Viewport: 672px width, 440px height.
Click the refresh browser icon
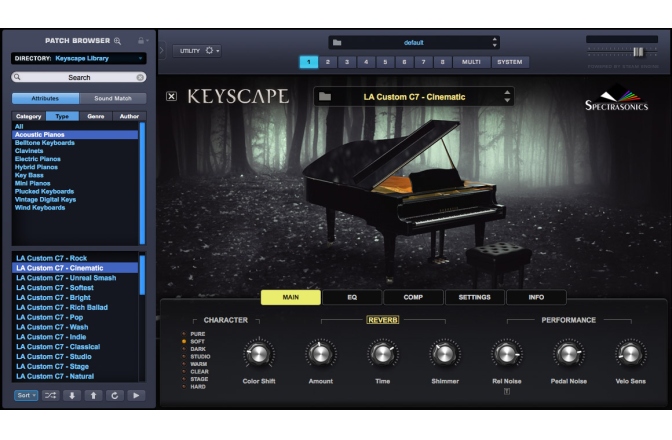pyautogui.click(x=115, y=395)
